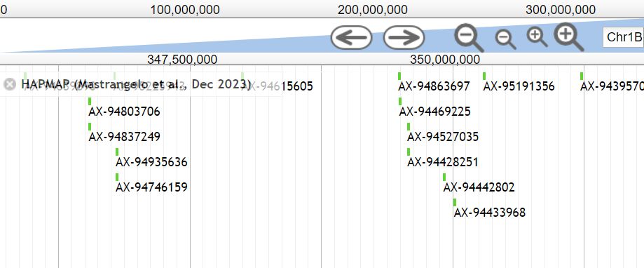Zoom out slightly with the small minus magnifier

click(x=505, y=39)
